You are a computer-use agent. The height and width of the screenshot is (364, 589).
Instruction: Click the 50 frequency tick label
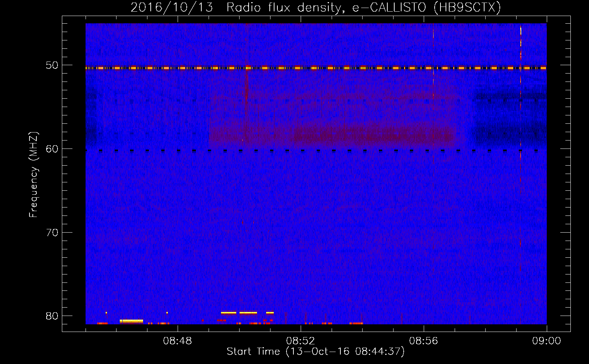[52, 65]
